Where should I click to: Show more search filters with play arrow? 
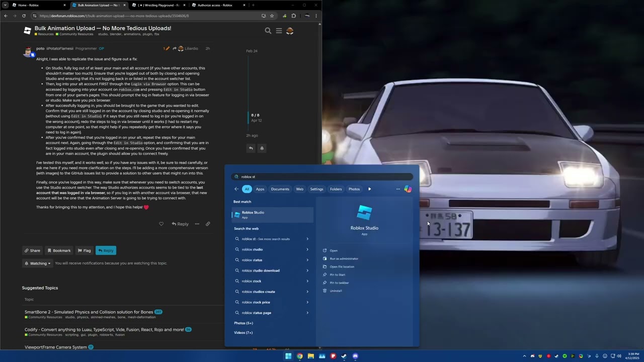click(x=369, y=189)
